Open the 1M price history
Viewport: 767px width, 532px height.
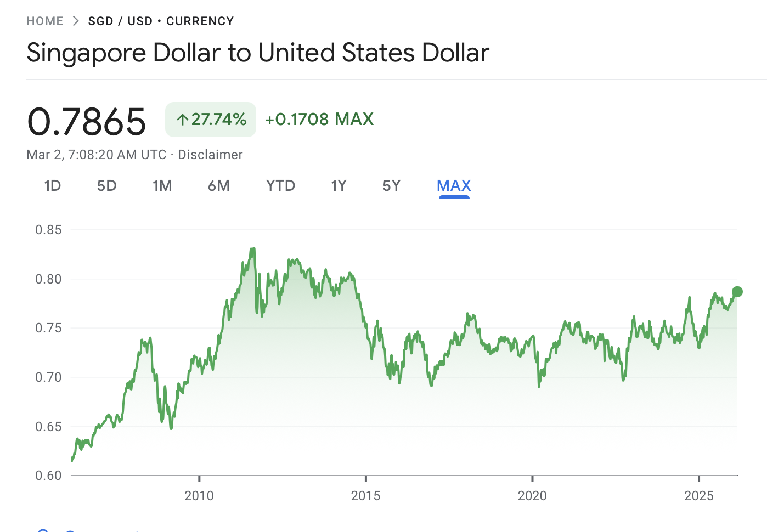(162, 186)
